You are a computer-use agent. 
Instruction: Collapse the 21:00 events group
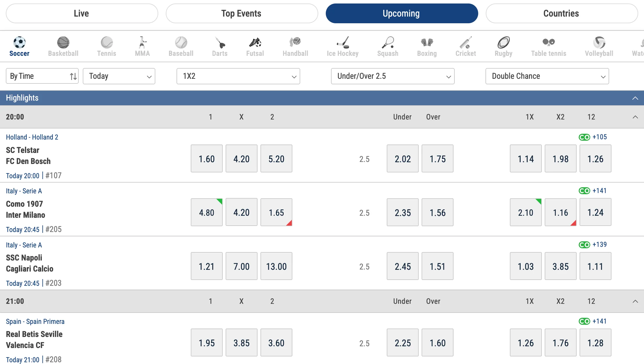coord(635,301)
